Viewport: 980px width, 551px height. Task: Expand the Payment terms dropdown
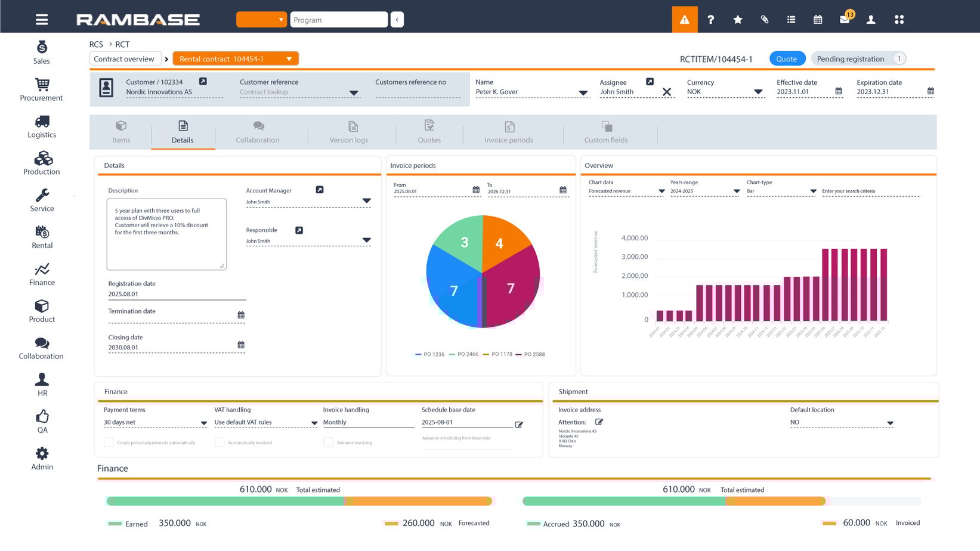[203, 422]
